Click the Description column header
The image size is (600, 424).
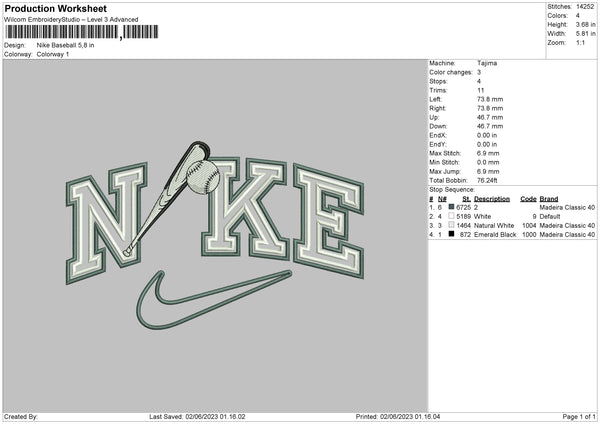click(492, 199)
